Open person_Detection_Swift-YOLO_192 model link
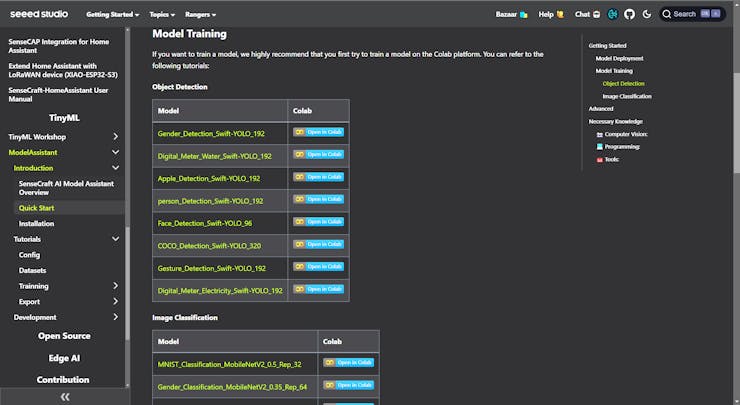The image size is (740, 405). [210, 201]
